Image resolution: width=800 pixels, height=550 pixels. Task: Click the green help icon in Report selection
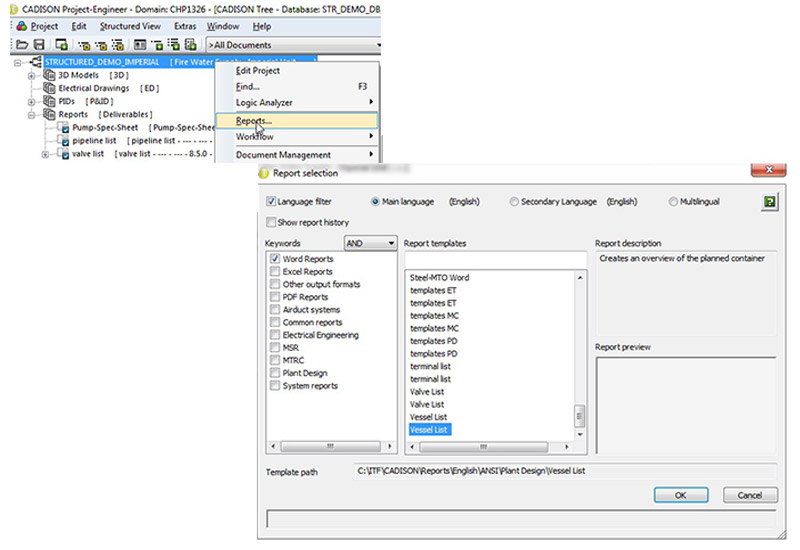tap(769, 202)
